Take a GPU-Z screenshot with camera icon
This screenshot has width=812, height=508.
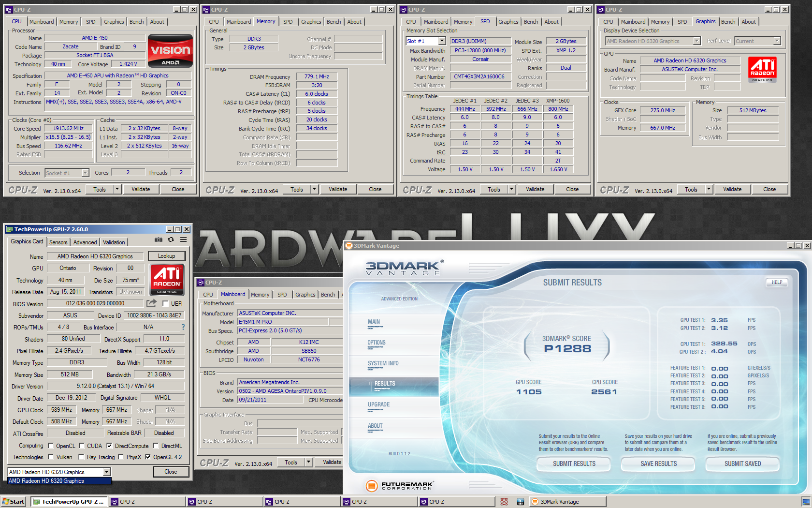point(158,239)
